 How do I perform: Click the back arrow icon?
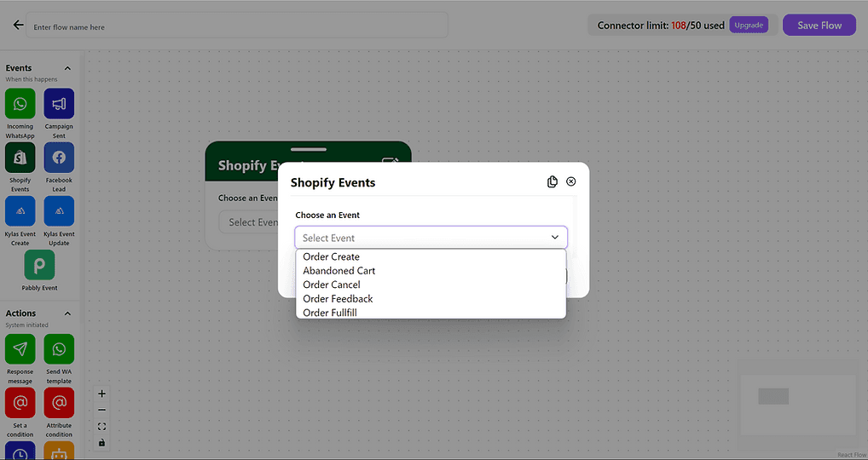pyautogui.click(x=18, y=25)
